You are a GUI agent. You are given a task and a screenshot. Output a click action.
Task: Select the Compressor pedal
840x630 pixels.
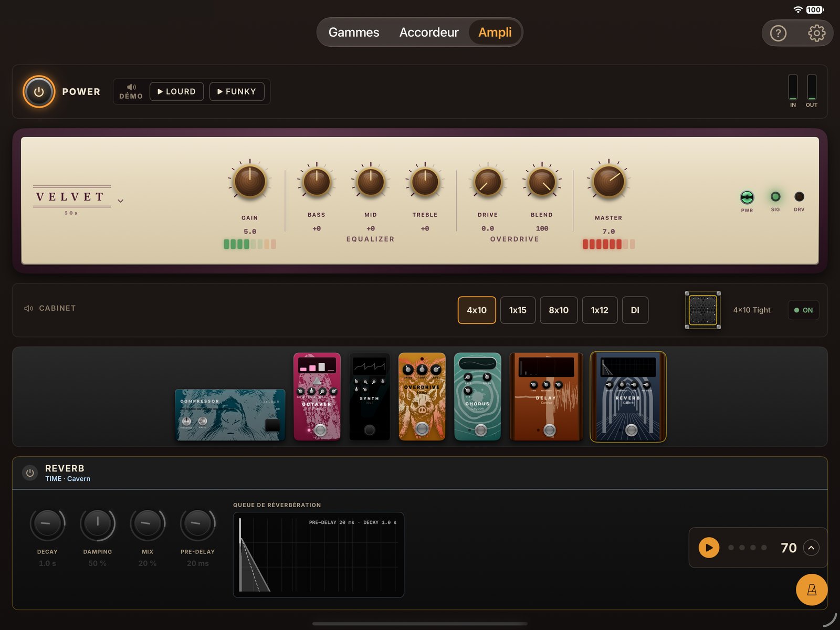[x=230, y=415]
